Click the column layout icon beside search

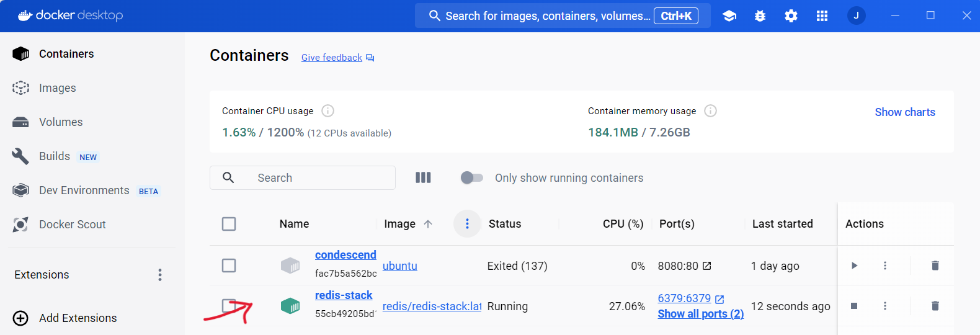tap(423, 178)
